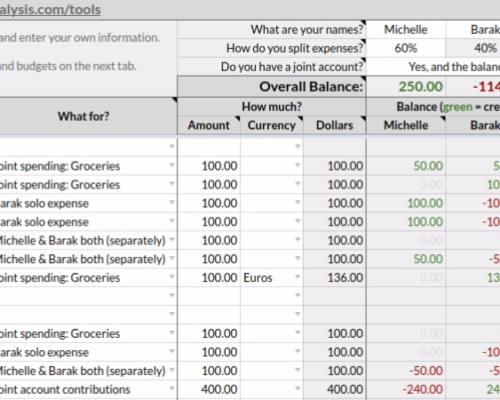Open currency dropdown for 400.00 contributions row

298,388
